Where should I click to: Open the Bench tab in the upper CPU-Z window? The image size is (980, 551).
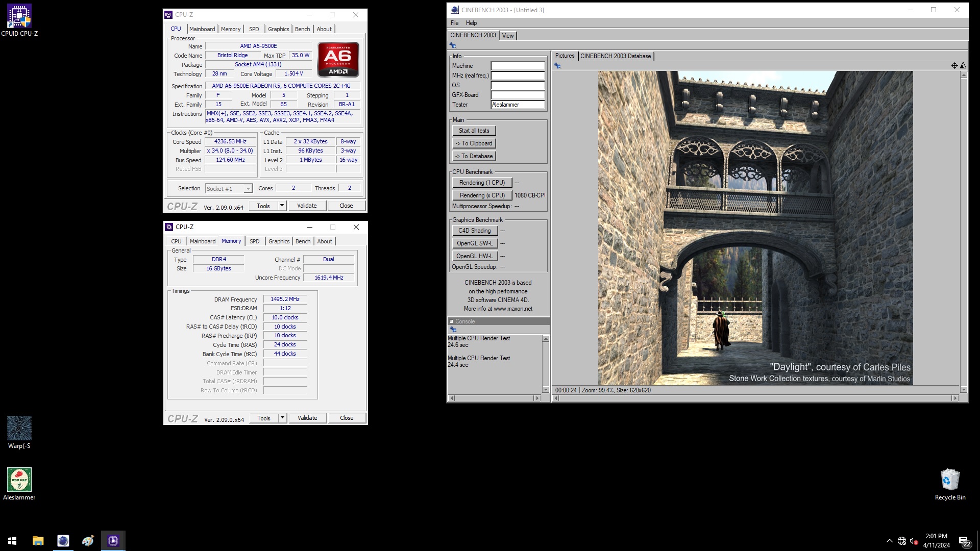302,29
